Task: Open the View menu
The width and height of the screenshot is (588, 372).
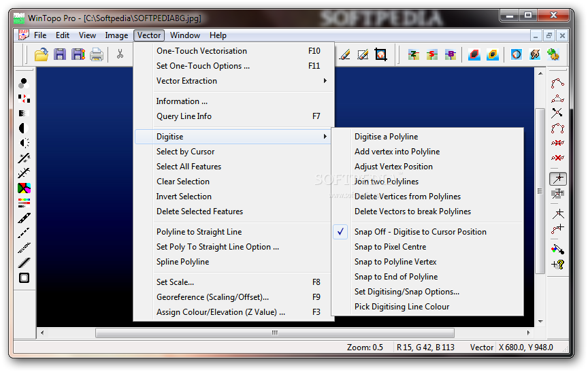Action: coord(87,35)
